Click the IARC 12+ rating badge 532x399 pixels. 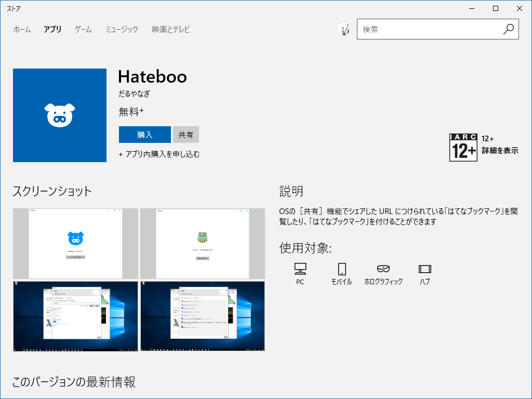(x=463, y=147)
